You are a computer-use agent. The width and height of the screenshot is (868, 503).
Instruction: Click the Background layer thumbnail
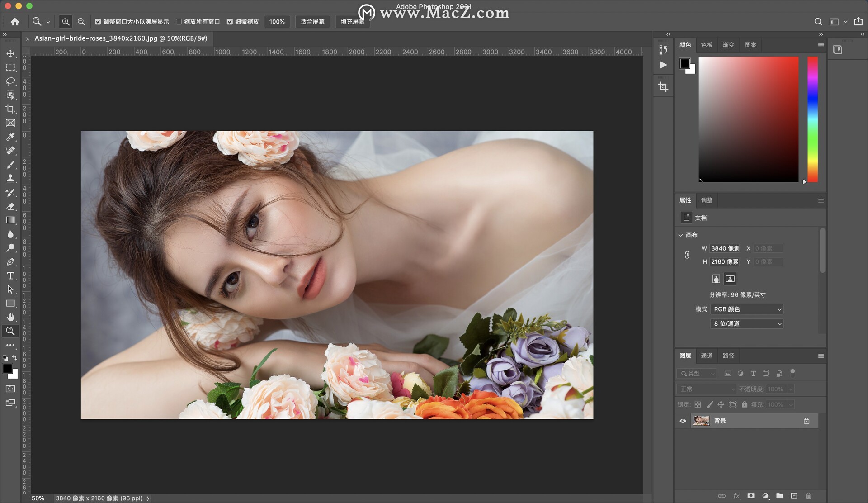pos(701,420)
